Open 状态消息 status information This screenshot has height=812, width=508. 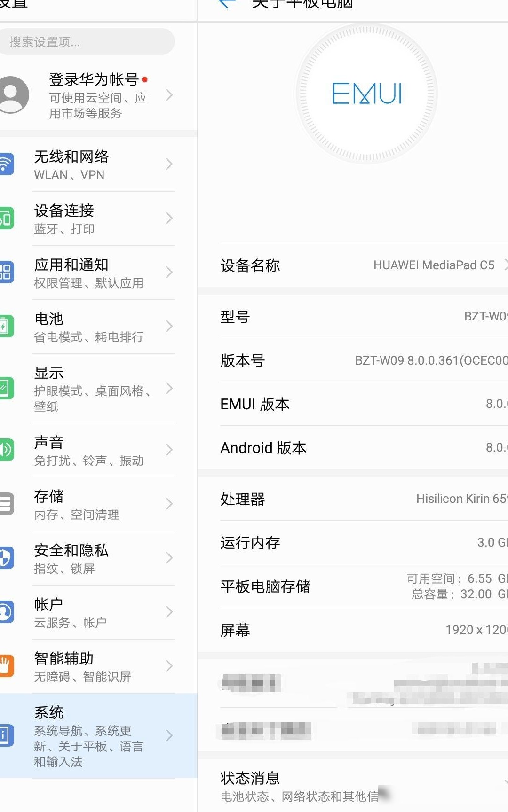(353, 786)
